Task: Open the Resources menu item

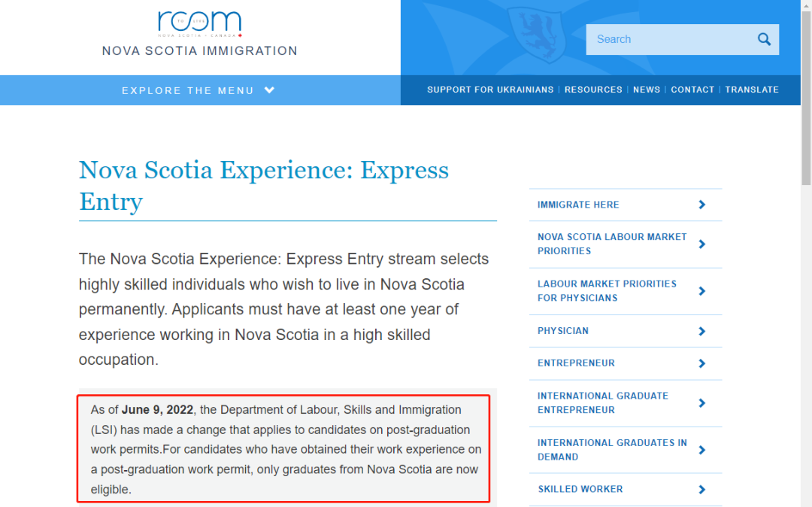Action: pos(593,90)
